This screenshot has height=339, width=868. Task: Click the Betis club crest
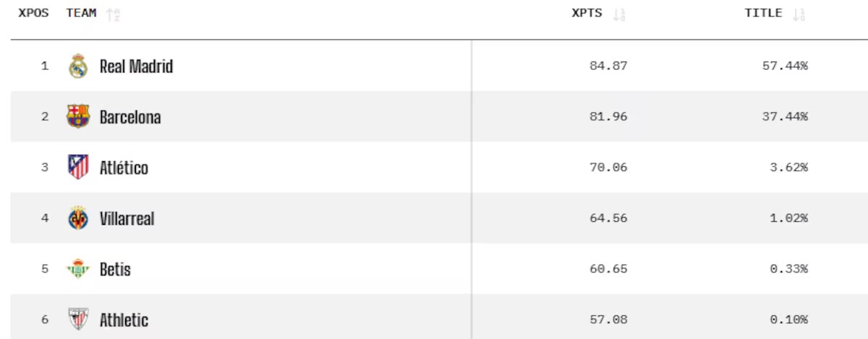click(x=78, y=269)
